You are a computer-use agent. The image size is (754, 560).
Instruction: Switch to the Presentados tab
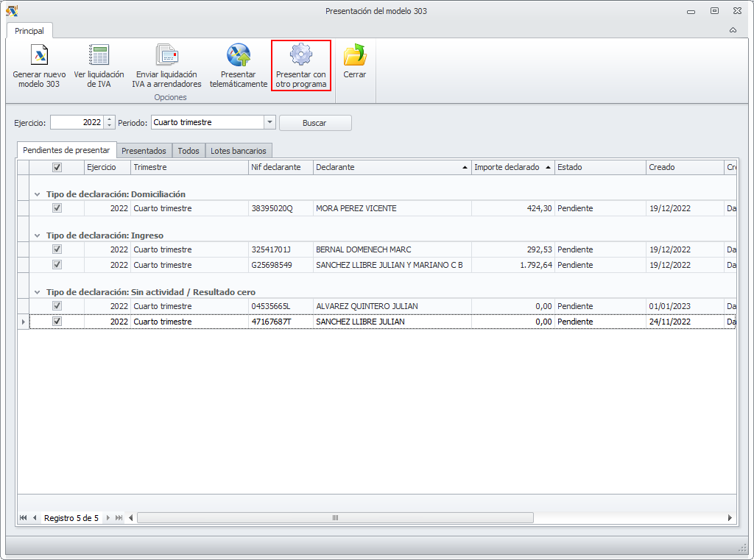coord(144,150)
